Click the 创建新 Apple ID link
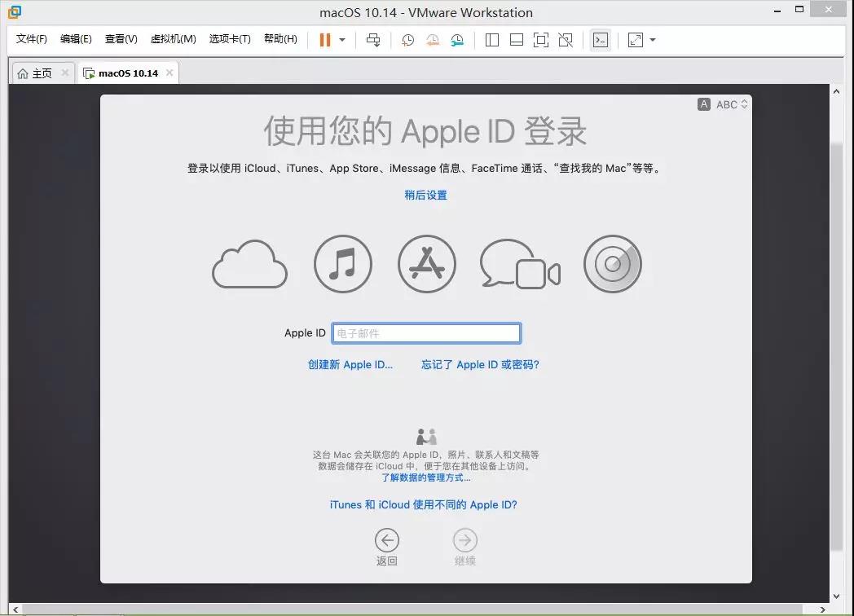Screen dimensions: 854x616 (350, 365)
